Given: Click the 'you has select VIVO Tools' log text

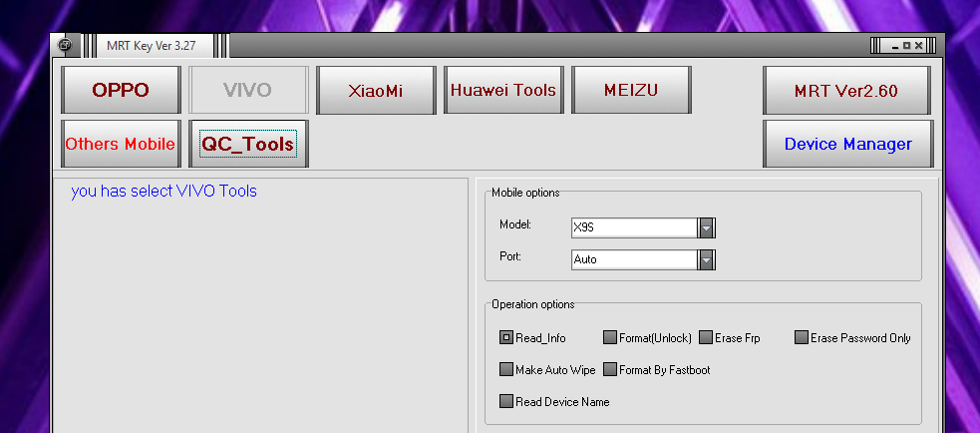Looking at the screenshot, I should tap(163, 191).
